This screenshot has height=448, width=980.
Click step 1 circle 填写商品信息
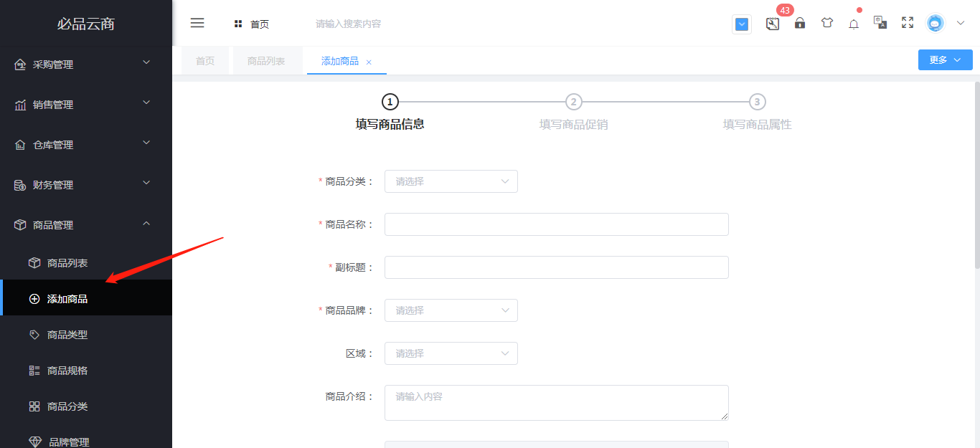[390, 102]
